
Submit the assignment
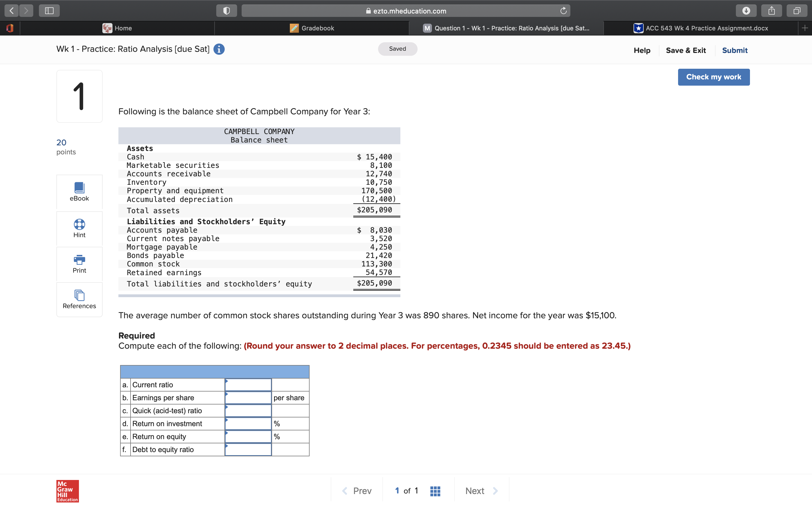[x=734, y=50]
